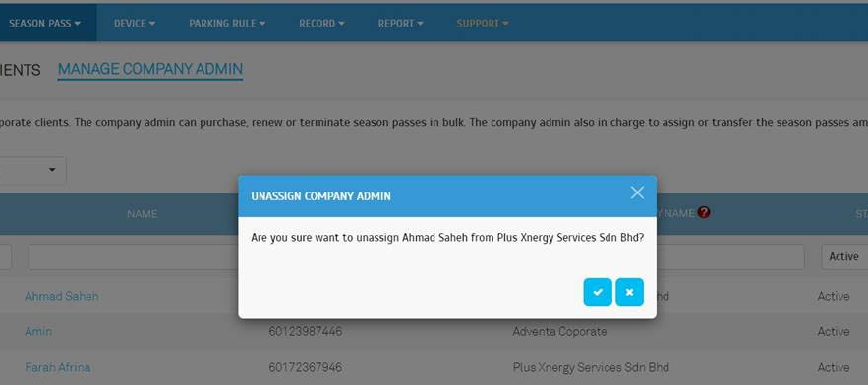This screenshot has width=868, height=385.
Task: Open the Farah Afrina profile link
Action: point(58,367)
